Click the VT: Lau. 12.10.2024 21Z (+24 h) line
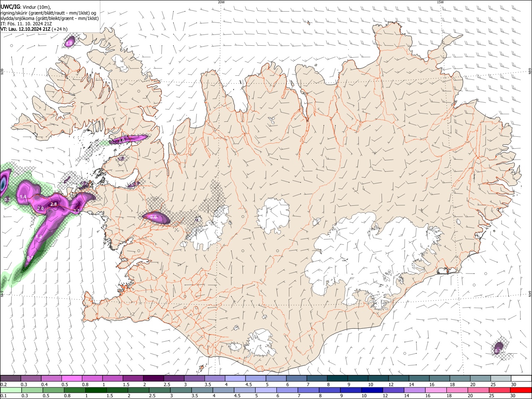 pyautogui.click(x=34, y=29)
